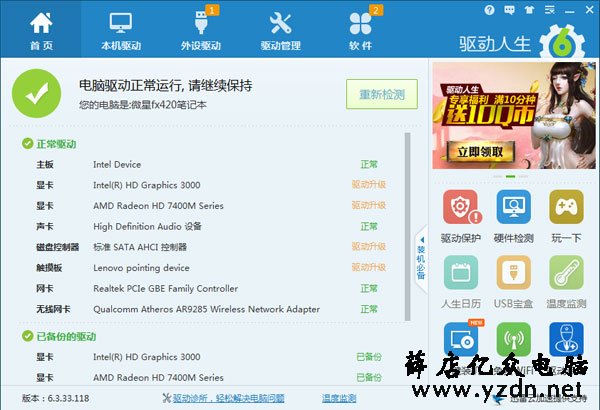Open the feedback chat bubble icon

[x=509, y=10]
